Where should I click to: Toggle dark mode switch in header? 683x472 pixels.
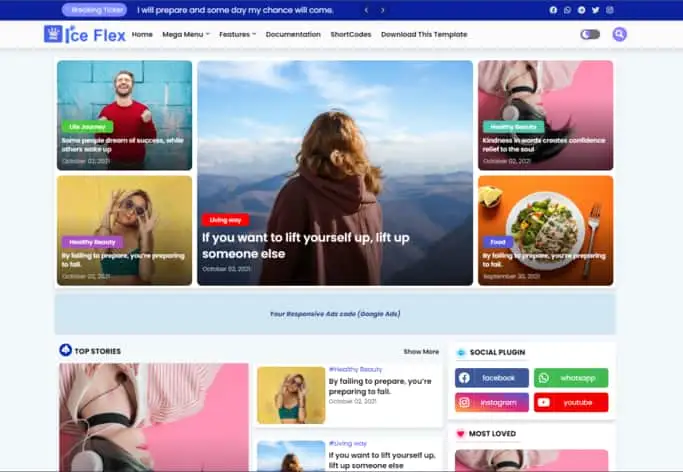point(590,34)
